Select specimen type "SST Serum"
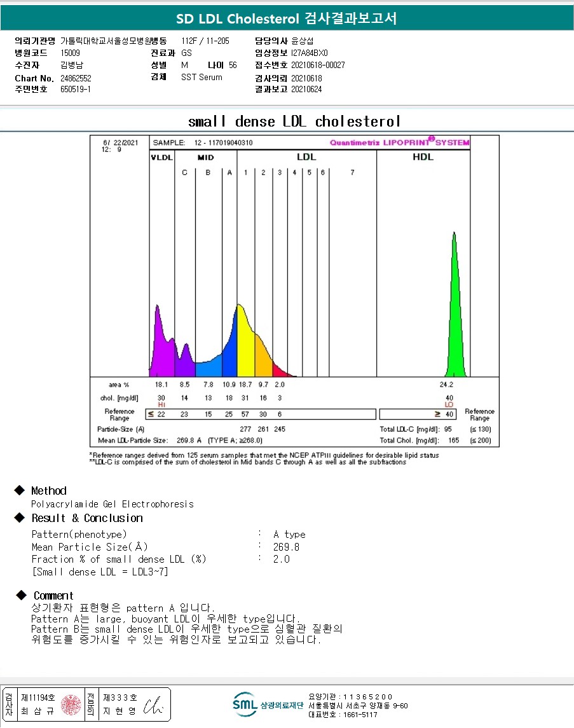Screen dimensions: 574x728 (x=202, y=77)
